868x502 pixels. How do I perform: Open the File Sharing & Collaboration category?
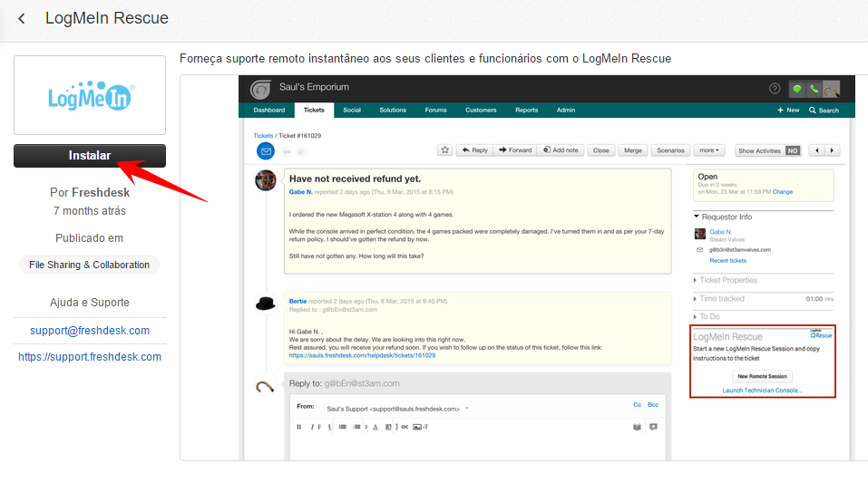point(89,265)
